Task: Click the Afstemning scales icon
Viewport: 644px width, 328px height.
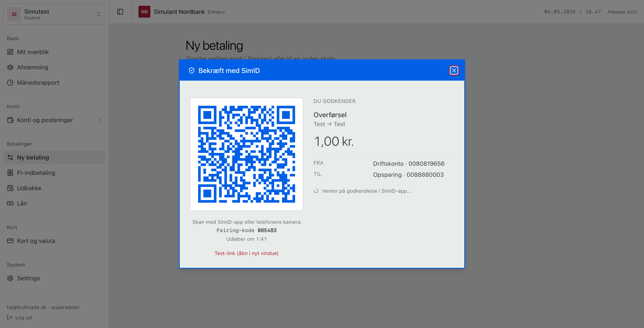Action: pyautogui.click(x=10, y=67)
